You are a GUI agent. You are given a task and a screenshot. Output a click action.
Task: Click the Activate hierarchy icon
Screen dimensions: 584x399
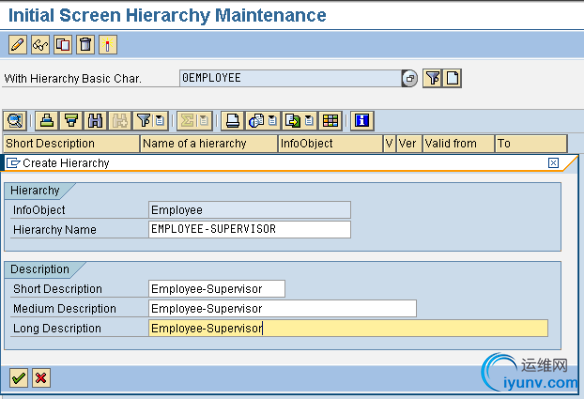(x=108, y=45)
